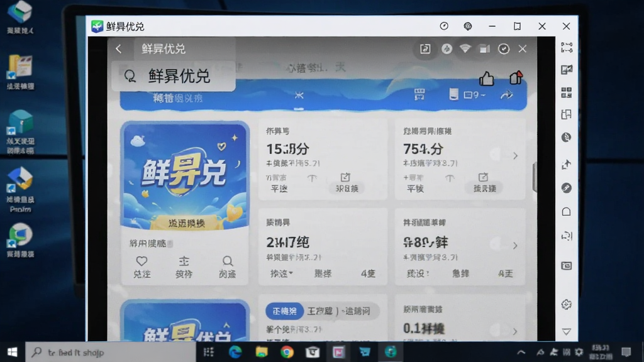The image size is (644, 362).
Task: Click the middle label in the 2147 card footer
Action: click(323, 273)
